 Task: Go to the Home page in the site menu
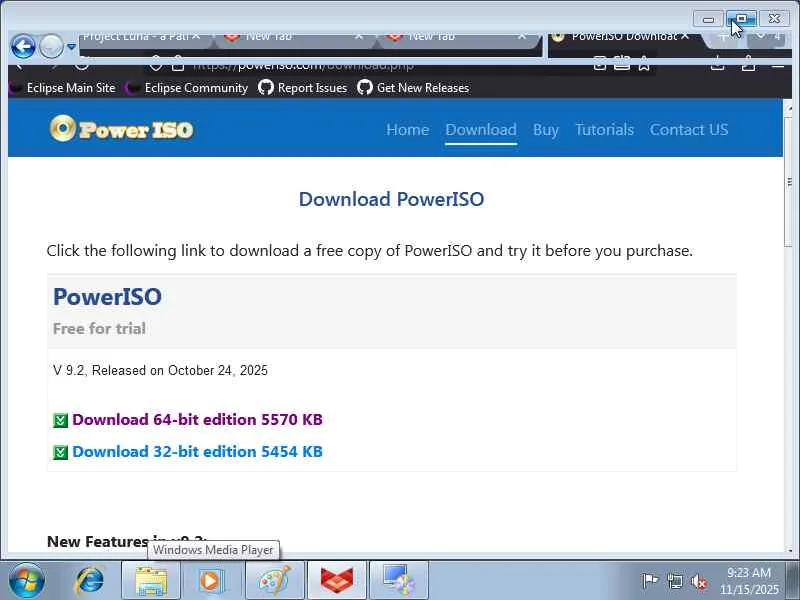(x=407, y=130)
